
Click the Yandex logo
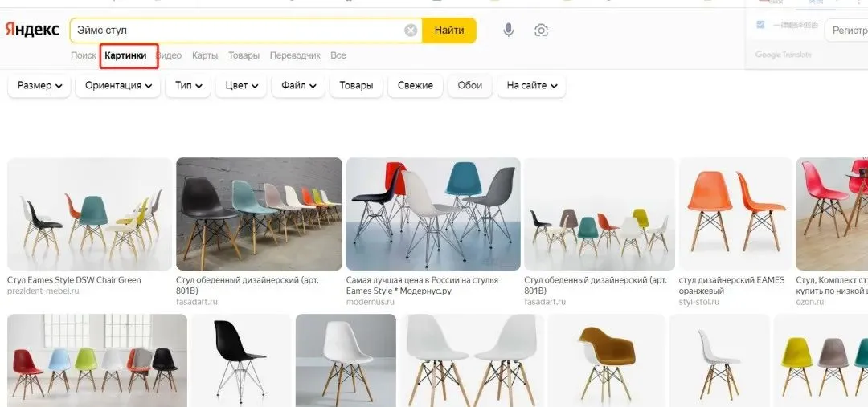coord(32,31)
